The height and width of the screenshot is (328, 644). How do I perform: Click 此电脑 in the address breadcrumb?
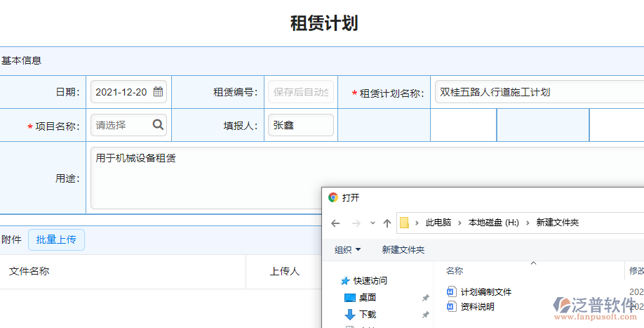click(x=438, y=223)
